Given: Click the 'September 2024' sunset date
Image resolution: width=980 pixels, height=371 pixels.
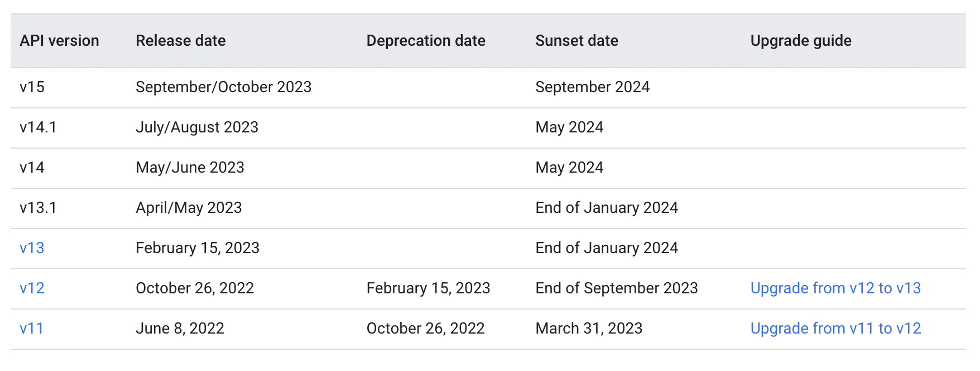Looking at the screenshot, I should click(x=592, y=87).
